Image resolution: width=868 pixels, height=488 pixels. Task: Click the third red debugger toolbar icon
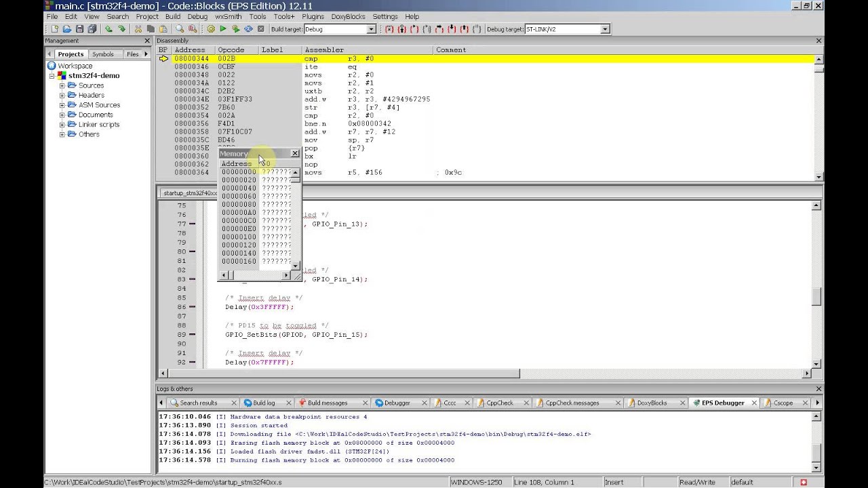coord(414,29)
